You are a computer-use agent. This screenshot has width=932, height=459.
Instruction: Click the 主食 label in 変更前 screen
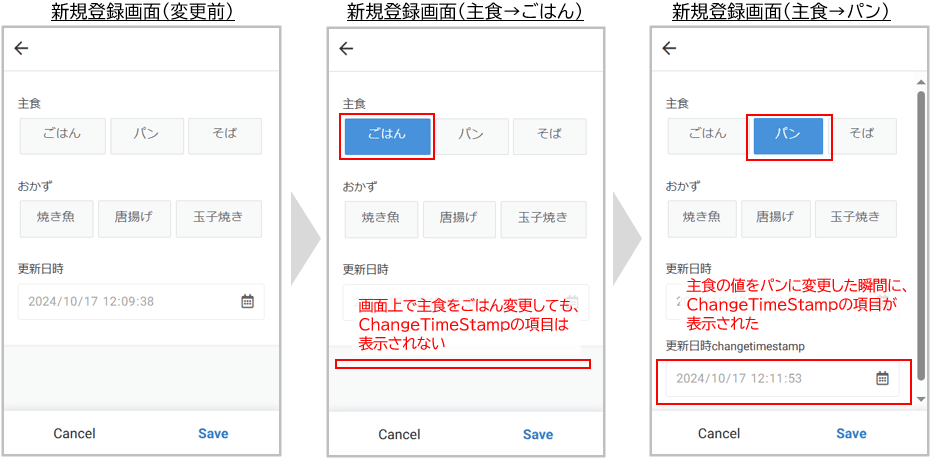[x=30, y=104]
